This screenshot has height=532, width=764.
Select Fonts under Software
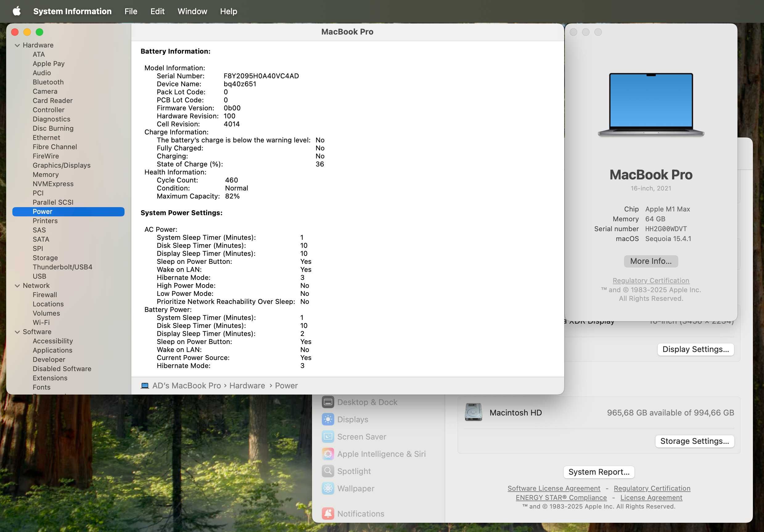point(42,388)
